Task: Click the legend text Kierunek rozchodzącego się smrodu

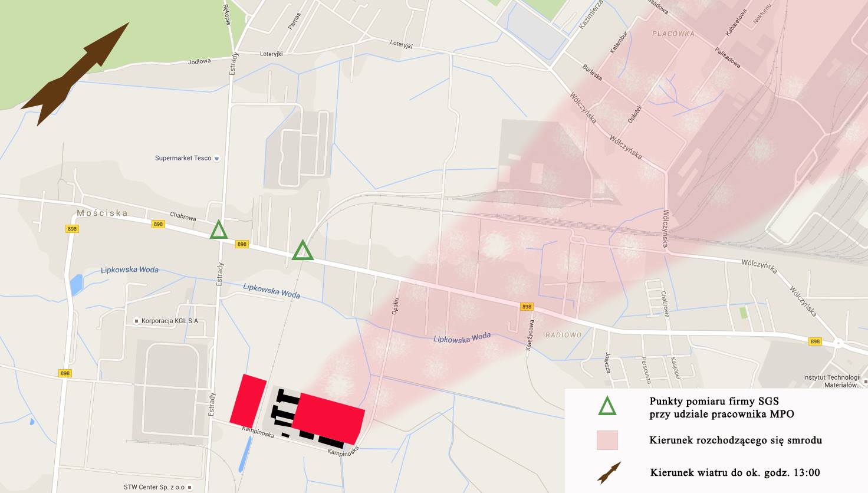Action: [x=735, y=440]
